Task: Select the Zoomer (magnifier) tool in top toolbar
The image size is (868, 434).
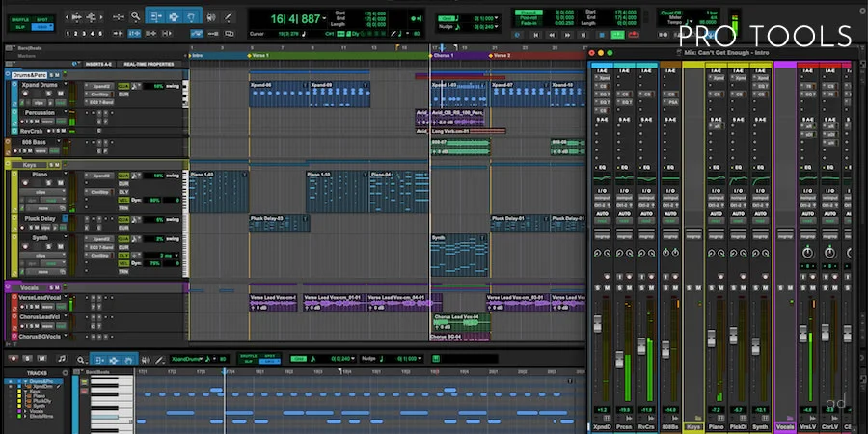Action: coord(136,16)
